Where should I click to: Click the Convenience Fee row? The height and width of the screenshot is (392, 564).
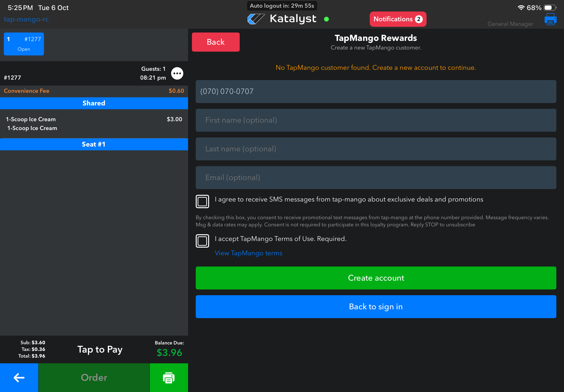click(94, 91)
